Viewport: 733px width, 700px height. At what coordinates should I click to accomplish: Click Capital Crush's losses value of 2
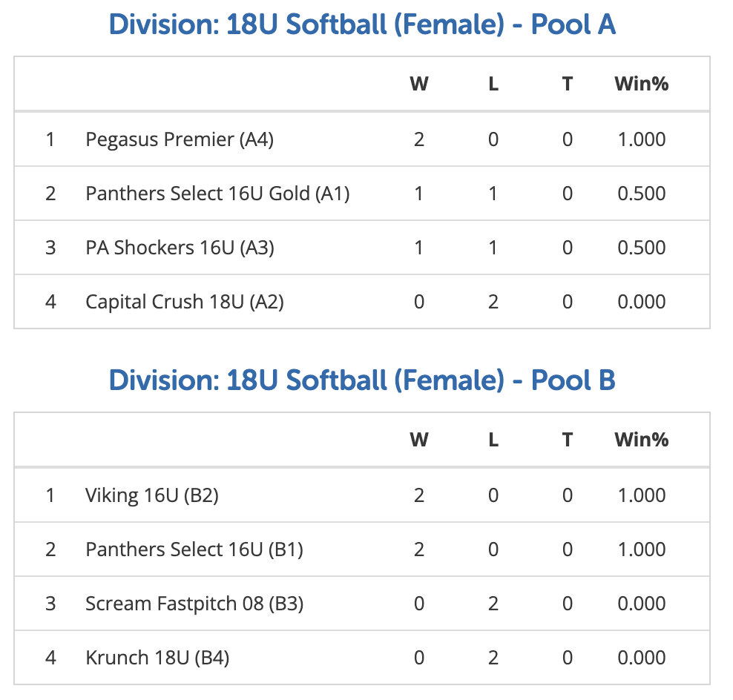pos(493,302)
